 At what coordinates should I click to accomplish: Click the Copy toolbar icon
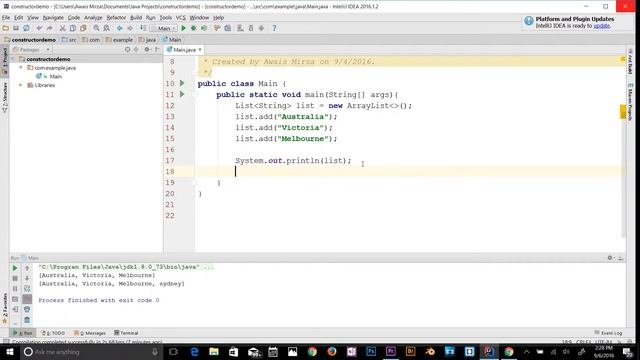(73, 28)
